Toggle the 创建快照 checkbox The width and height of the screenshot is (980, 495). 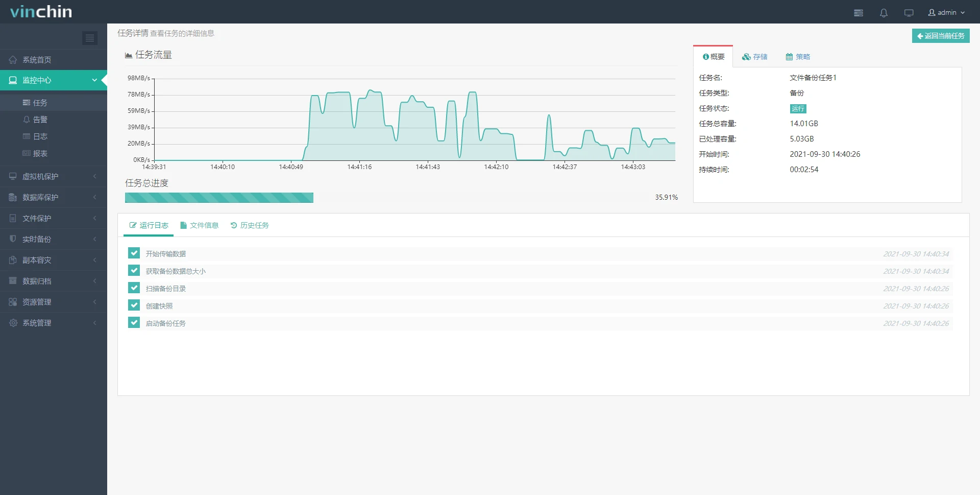click(134, 305)
